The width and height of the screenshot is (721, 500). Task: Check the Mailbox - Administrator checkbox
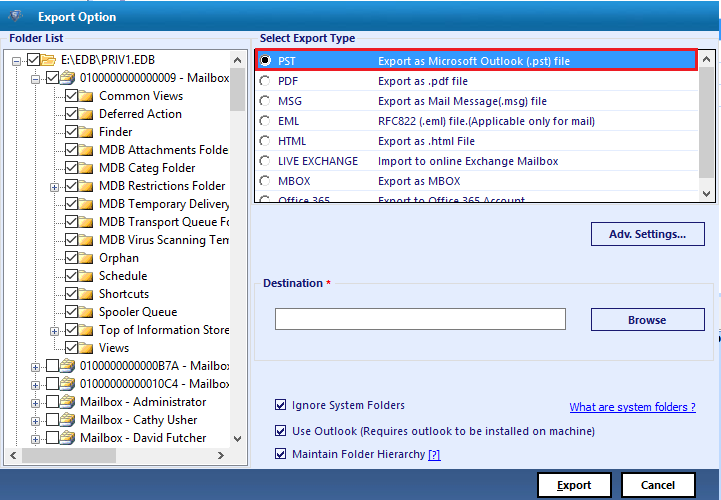pyautogui.click(x=52, y=402)
